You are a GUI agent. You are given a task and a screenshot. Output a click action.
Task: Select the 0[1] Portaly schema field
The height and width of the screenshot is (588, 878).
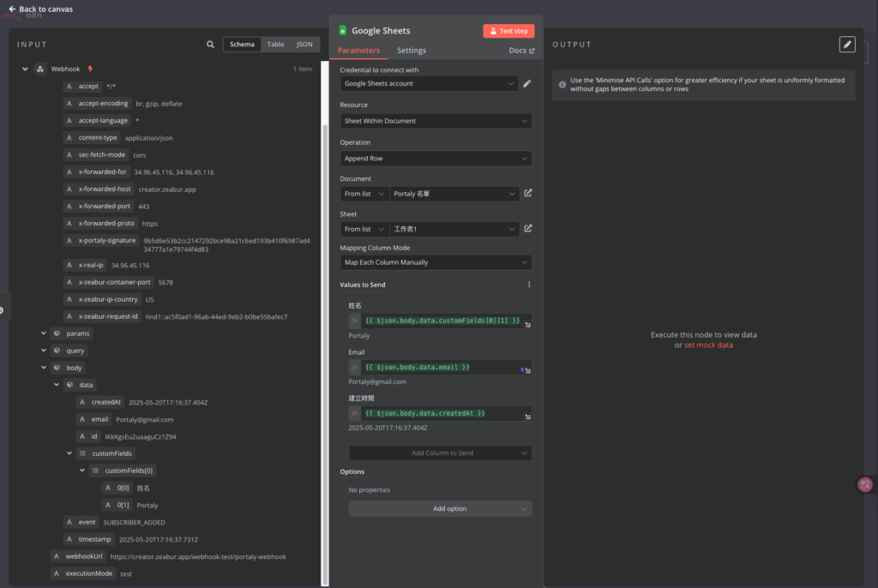coord(117,505)
